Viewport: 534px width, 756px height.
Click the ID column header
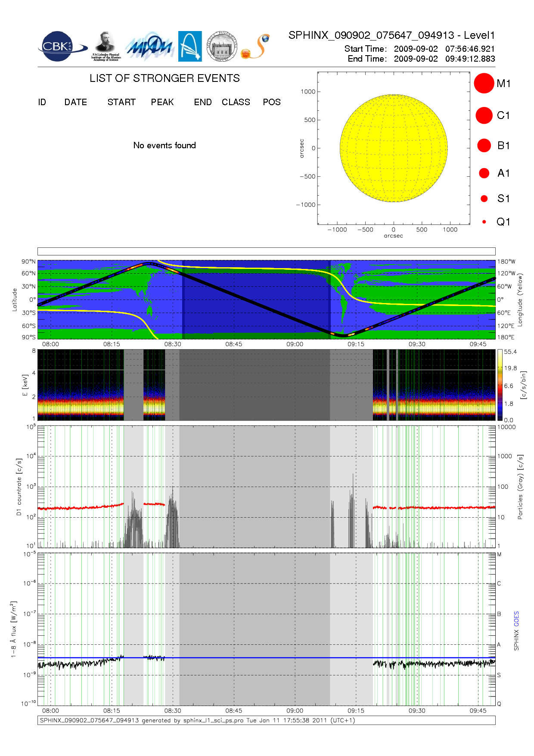click(42, 102)
